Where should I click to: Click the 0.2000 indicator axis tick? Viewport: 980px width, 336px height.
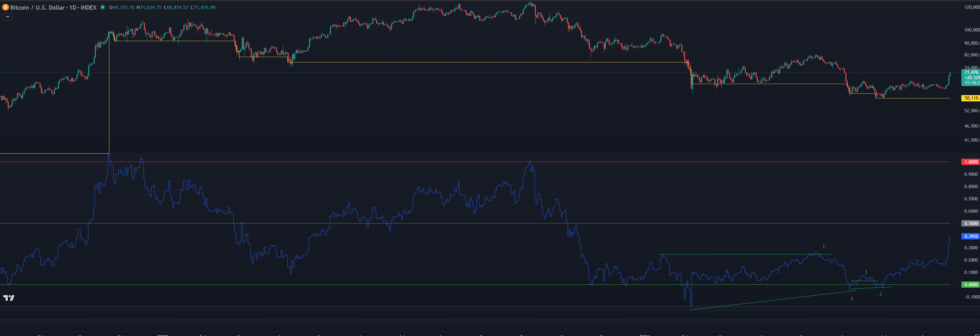[x=971, y=260]
